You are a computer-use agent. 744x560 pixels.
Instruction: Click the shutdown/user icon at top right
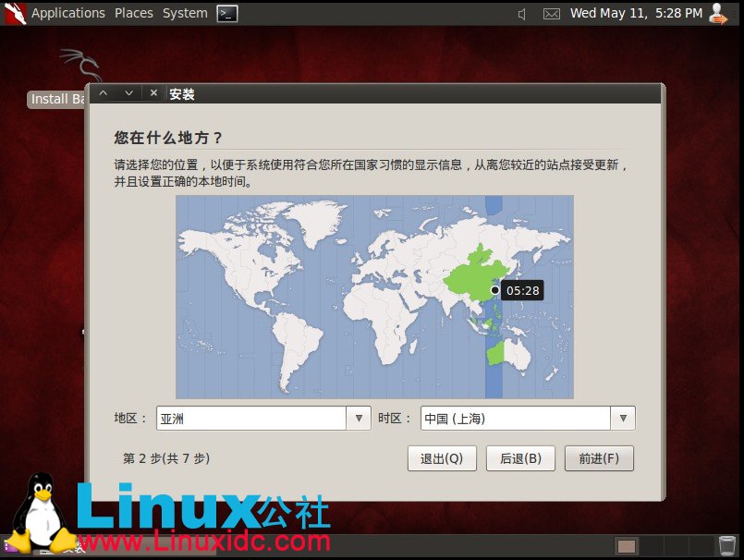(x=719, y=13)
